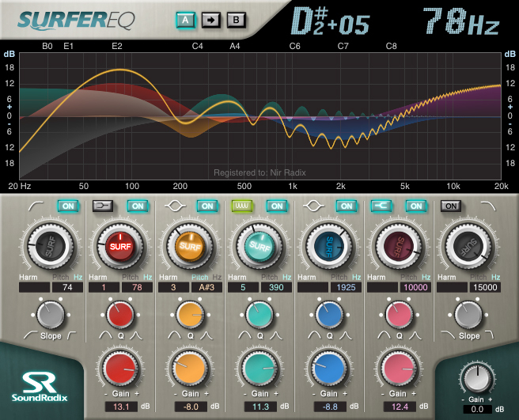Enable the low-pass band ON button
Image resolution: width=519 pixels, height=420 pixels.
click(451, 206)
